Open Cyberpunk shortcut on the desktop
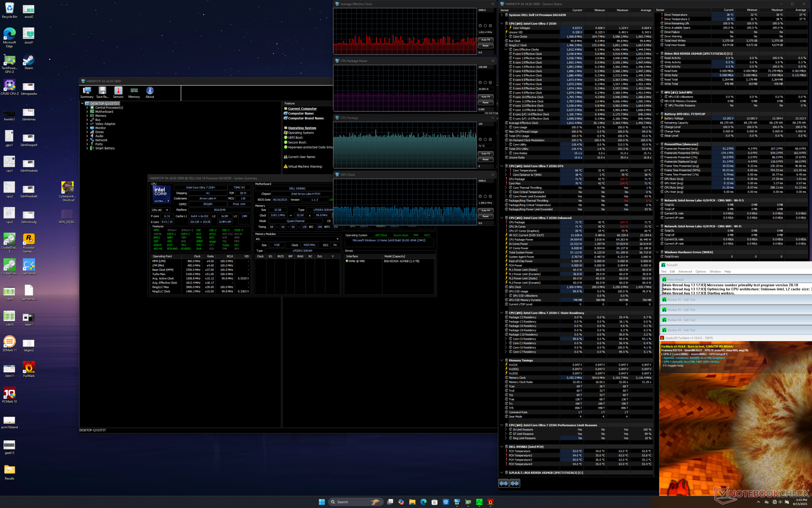812x508 pixels. click(67, 191)
